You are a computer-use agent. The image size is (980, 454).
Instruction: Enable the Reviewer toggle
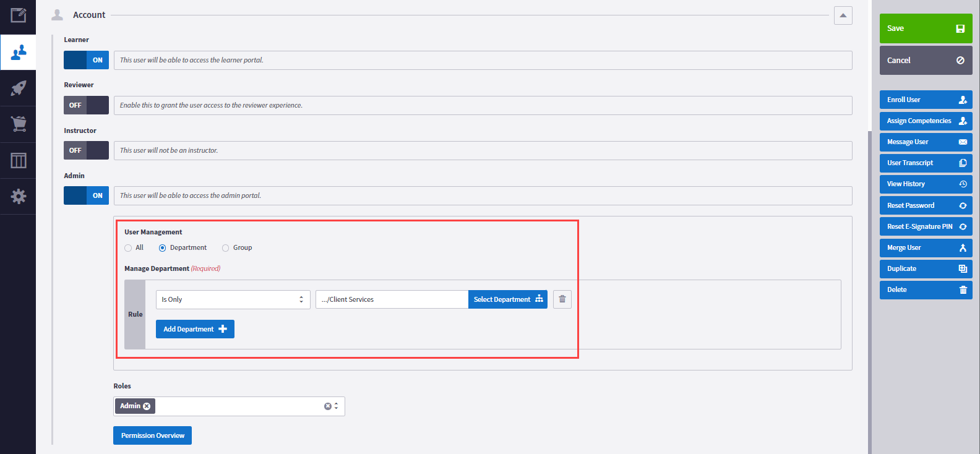(86, 105)
